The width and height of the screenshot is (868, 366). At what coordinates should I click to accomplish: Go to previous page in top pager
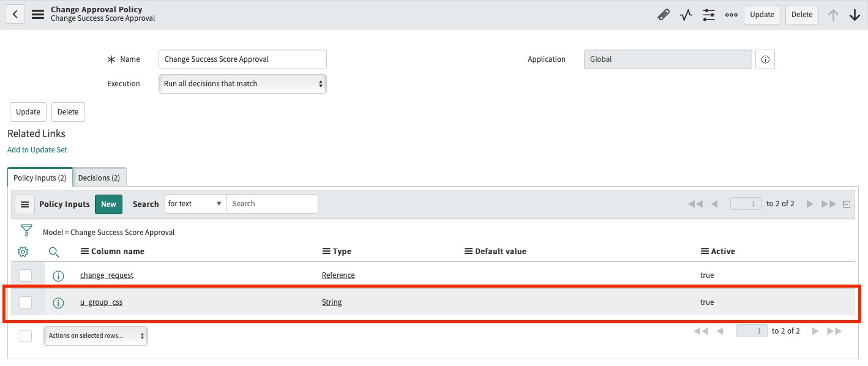click(714, 204)
